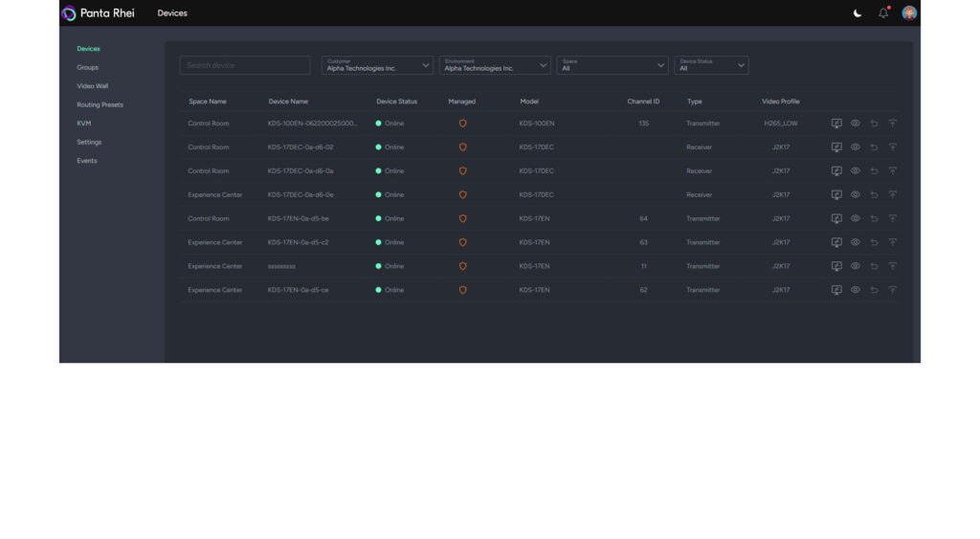Open Routing Presets in the sidebar
980x539 pixels.
tap(100, 104)
